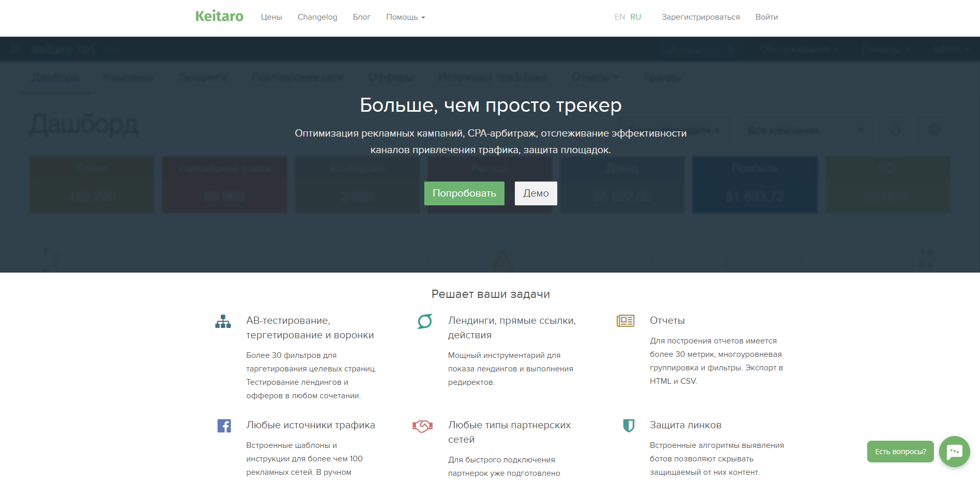Click the Keitaro logo
The image size is (980, 480).
(219, 17)
